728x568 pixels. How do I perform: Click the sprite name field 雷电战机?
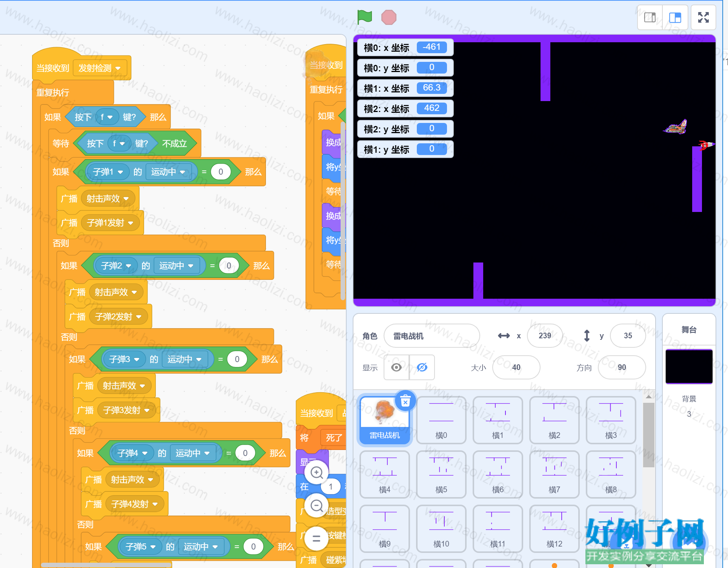coord(432,336)
